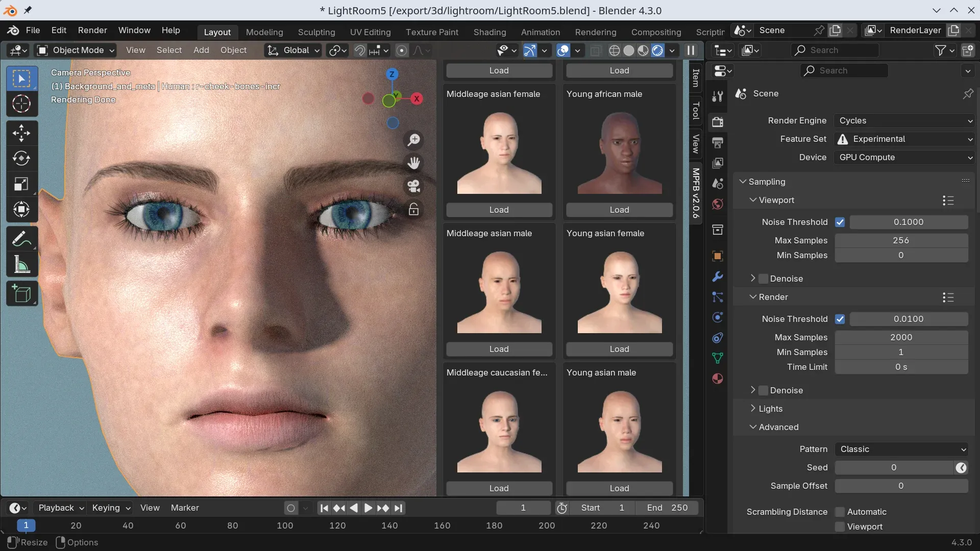This screenshot has width=980, height=551.
Task: Click Load button for Young african male
Action: click(x=618, y=209)
